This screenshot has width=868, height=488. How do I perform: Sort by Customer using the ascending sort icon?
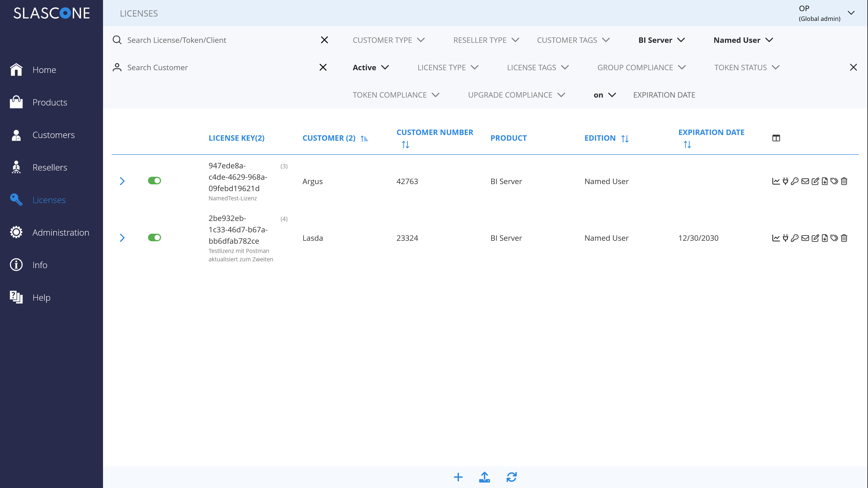pyautogui.click(x=364, y=139)
